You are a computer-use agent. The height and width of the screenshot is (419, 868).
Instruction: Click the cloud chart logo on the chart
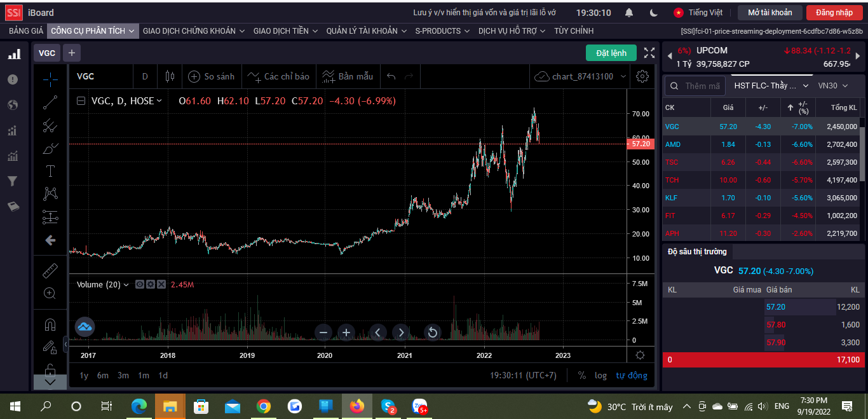pos(85,327)
